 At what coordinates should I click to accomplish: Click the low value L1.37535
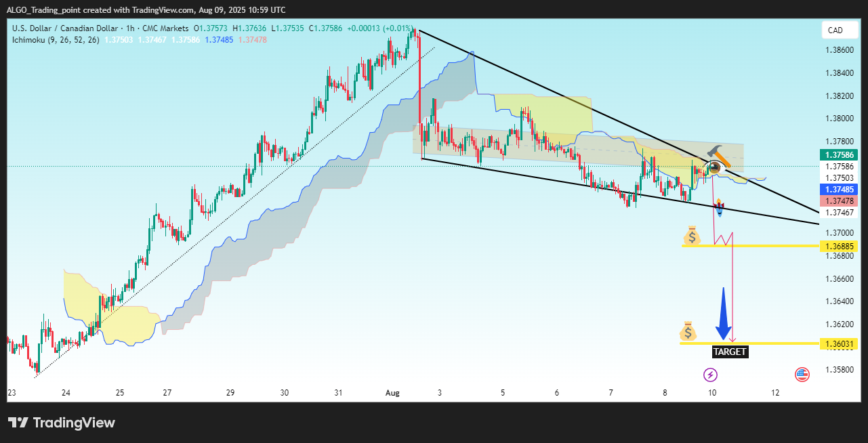(x=288, y=28)
